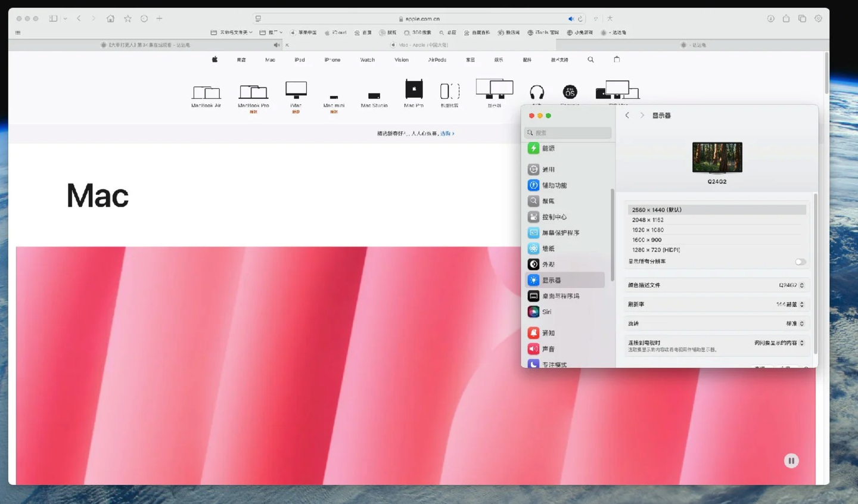Reload the apple.com.cn page
The image size is (858, 504).
580,18
